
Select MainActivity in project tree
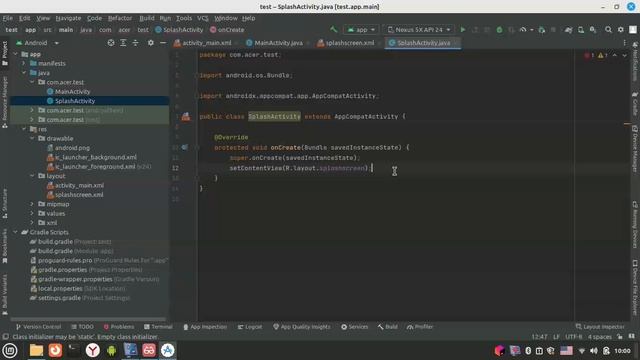[x=72, y=91]
